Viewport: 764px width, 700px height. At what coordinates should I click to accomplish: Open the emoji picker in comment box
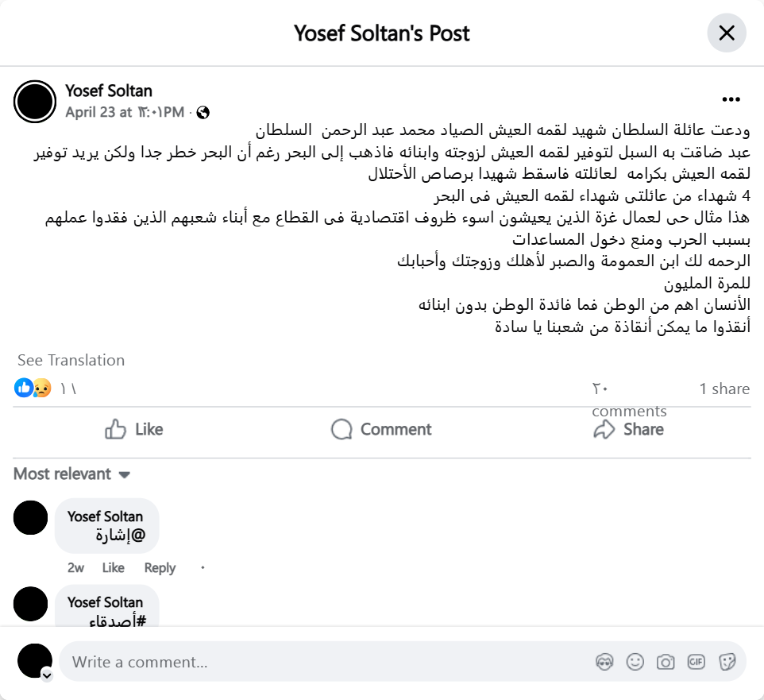pyautogui.click(x=635, y=662)
